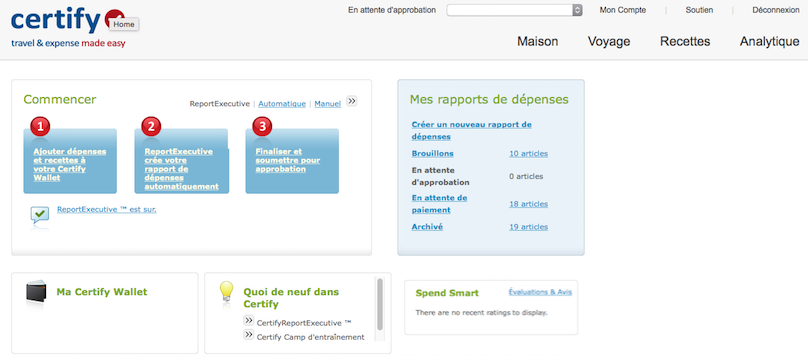Click the Certify logo in header
This screenshot has height=360, width=808.
pos(68,28)
